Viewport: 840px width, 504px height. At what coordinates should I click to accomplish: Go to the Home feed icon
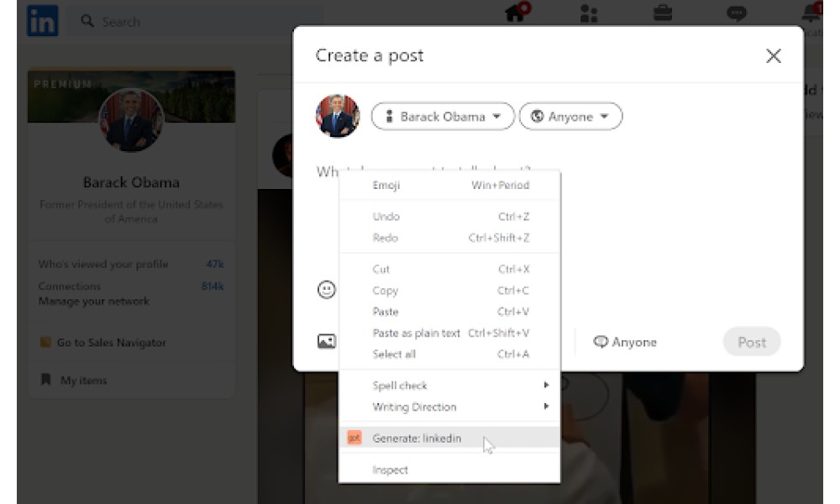(517, 12)
